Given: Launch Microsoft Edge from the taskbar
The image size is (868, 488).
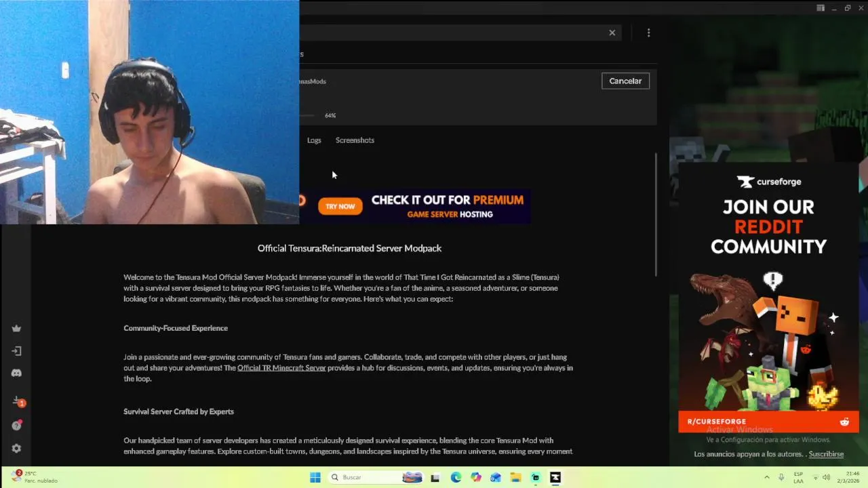Looking at the screenshot, I should click(x=456, y=477).
